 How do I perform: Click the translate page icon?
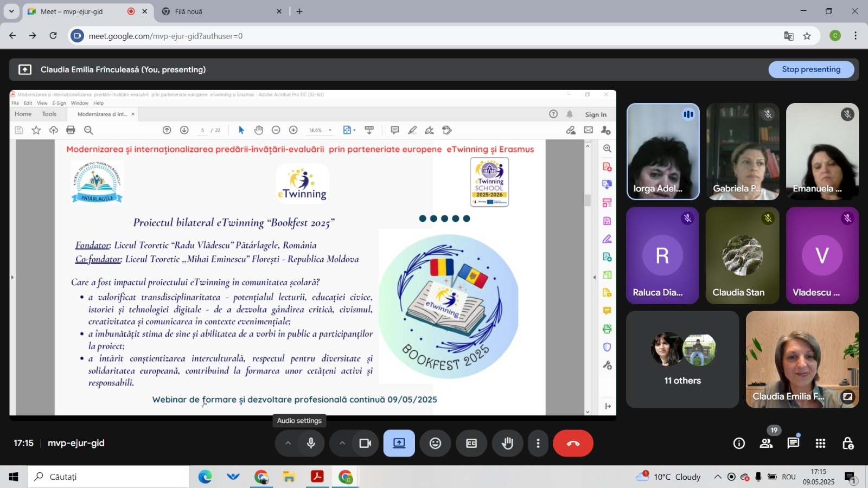pyautogui.click(x=789, y=36)
